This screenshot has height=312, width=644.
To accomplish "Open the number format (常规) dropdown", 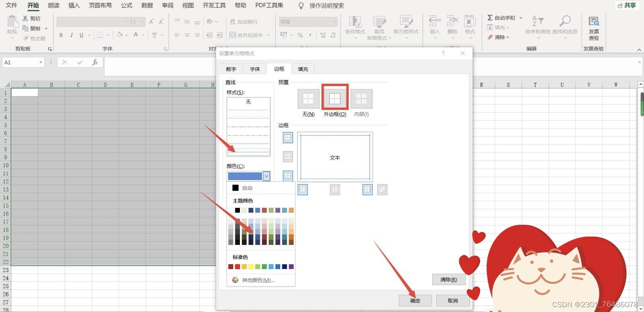I will click(x=334, y=22).
